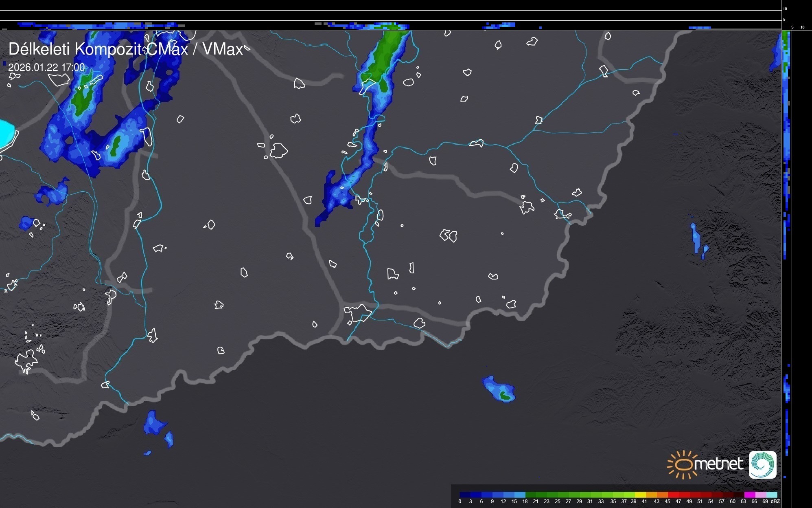This screenshot has width=812, height=508.
Task: Click the metnet sun logo icon
Action: click(684, 464)
